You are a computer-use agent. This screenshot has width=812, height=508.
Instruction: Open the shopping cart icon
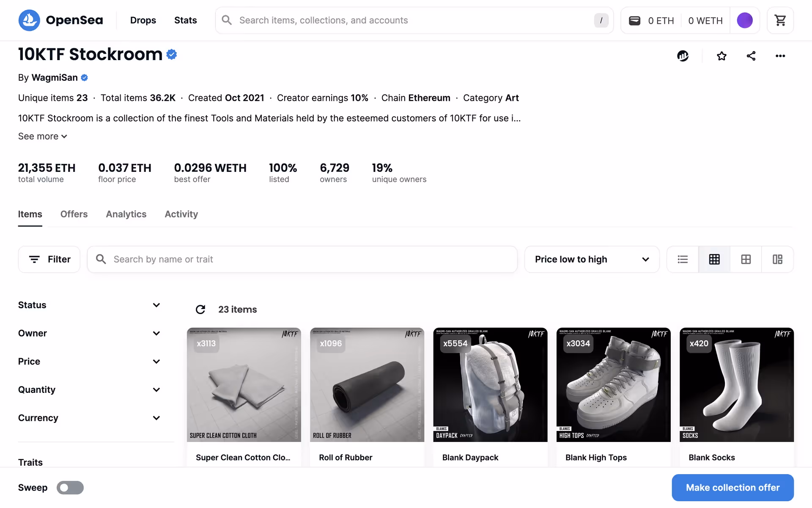(x=780, y=20)
